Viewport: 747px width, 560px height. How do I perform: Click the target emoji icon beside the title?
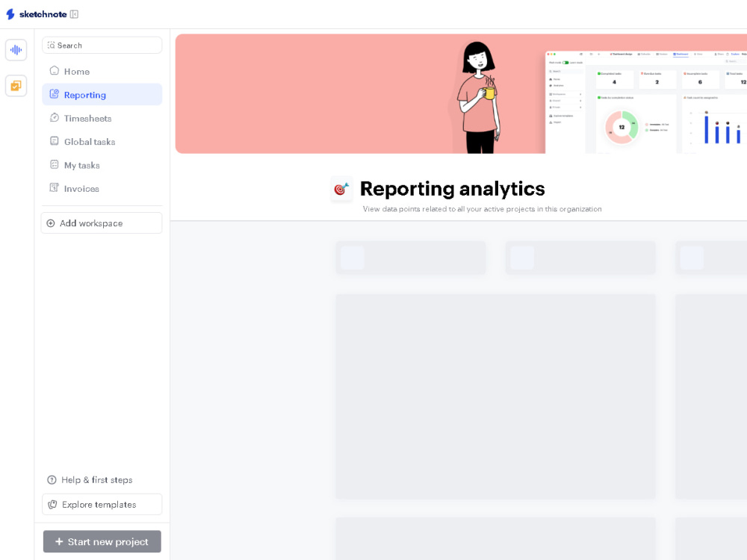[x=341, y=189]
